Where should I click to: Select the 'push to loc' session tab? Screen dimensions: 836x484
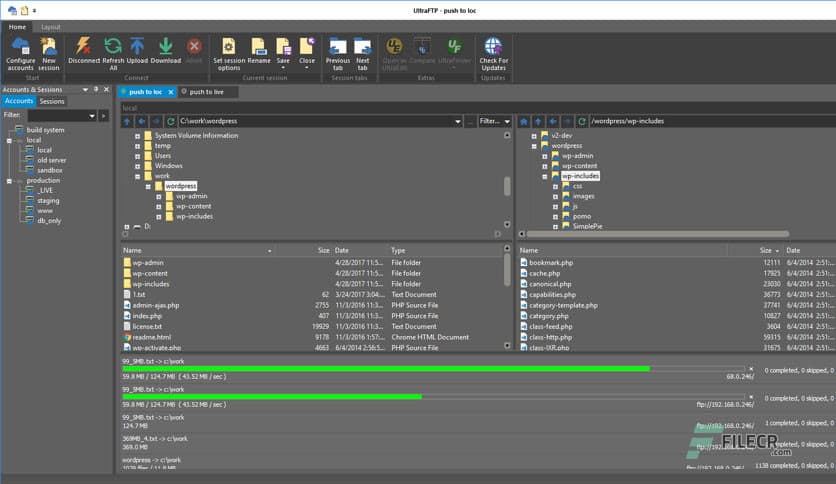145,92
